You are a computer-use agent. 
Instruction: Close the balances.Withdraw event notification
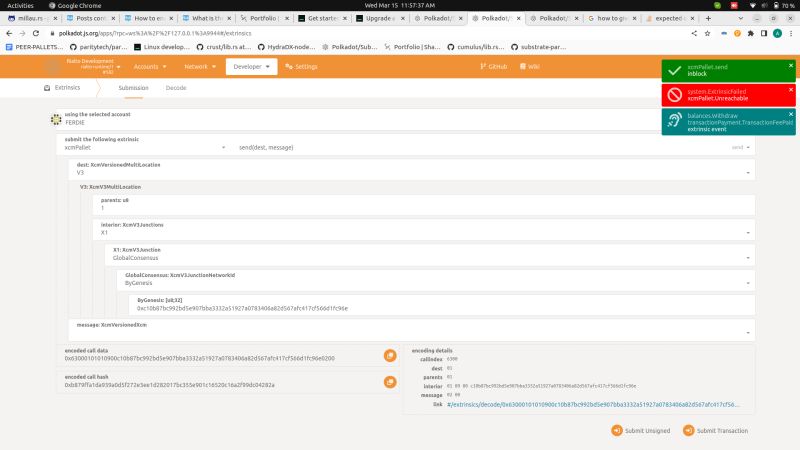tap(791, 114)
